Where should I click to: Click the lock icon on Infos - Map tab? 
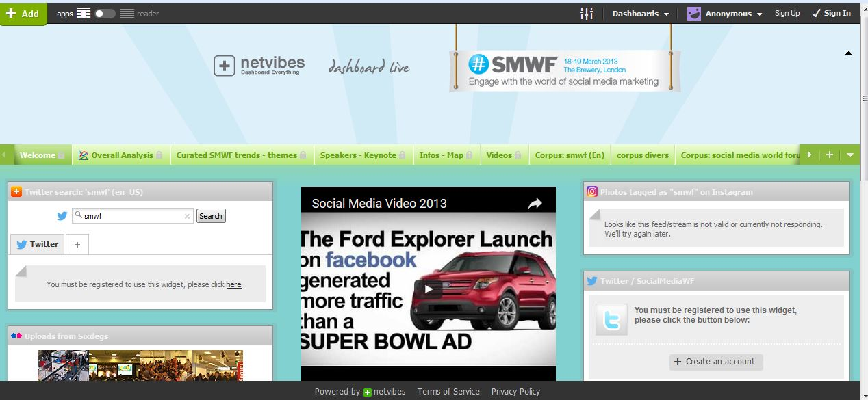pyautogui.click(x=470, y=155)
